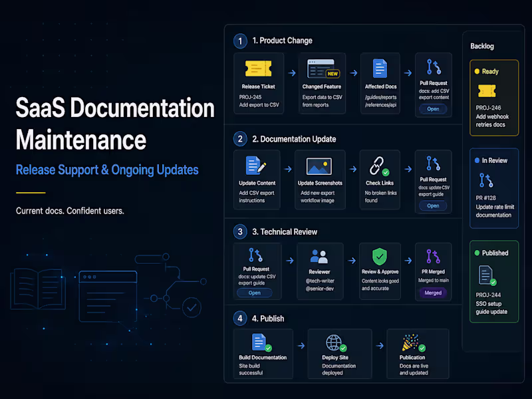Open the PROJ-244 Published card
Screen dimensions: 532x399
coord(494,281)
